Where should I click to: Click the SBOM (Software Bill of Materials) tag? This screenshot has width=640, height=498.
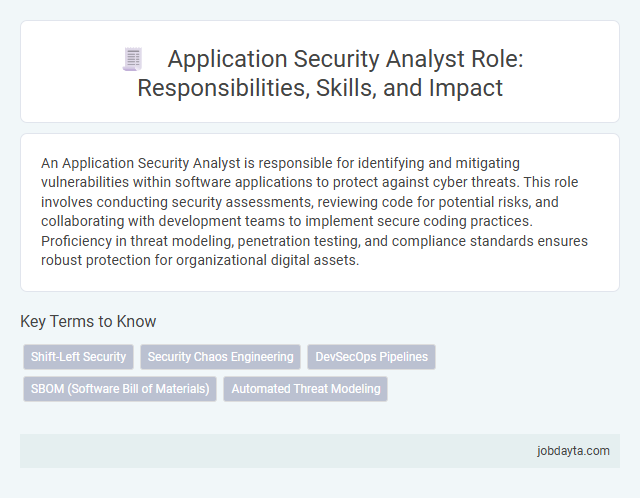coord(120,389)
